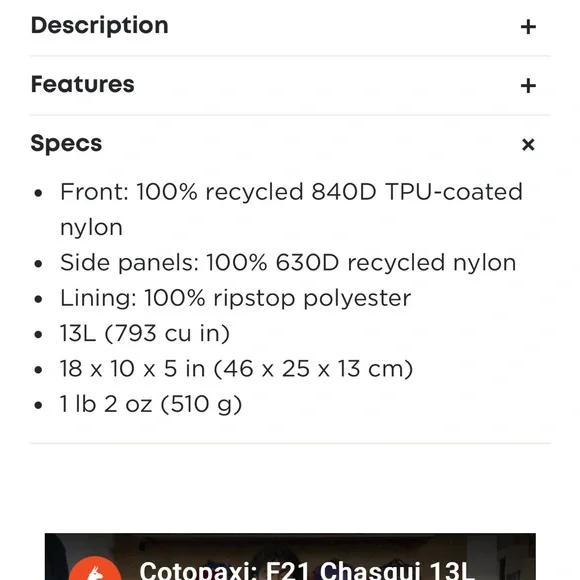The width and height of the screenshot is (580, 580).
Task: Expand Description with the plus icon
Action: pos(528,27)
